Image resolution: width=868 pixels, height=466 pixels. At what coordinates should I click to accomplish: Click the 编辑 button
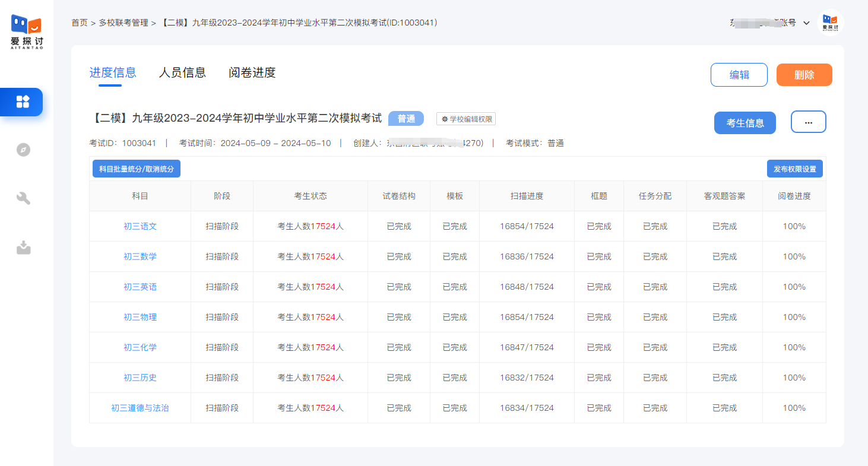point(739,75)
